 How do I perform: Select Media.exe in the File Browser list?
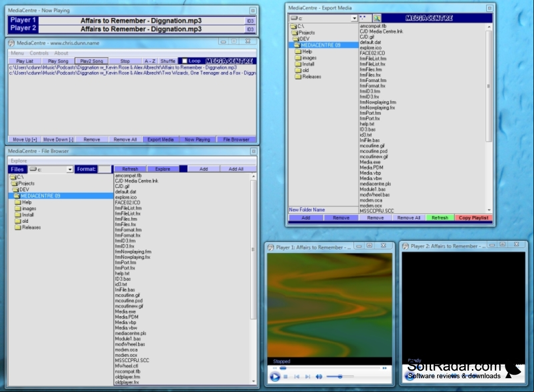tap(125, 311)
